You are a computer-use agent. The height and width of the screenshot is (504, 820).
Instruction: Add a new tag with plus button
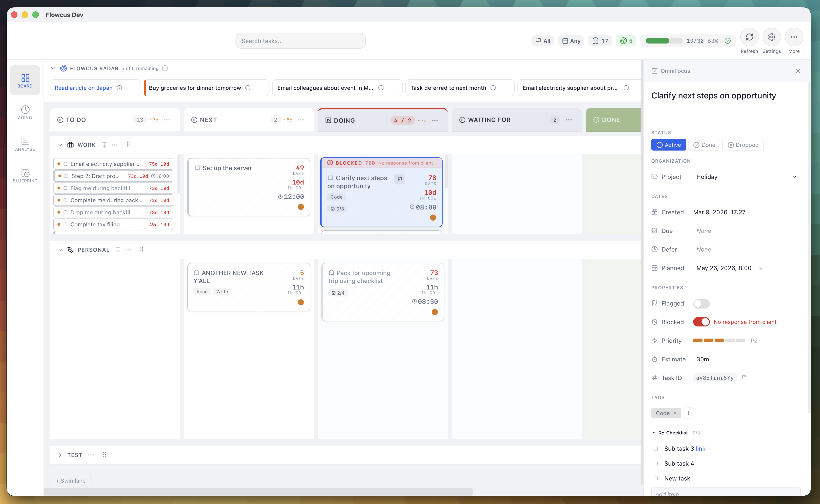point(688,413)
